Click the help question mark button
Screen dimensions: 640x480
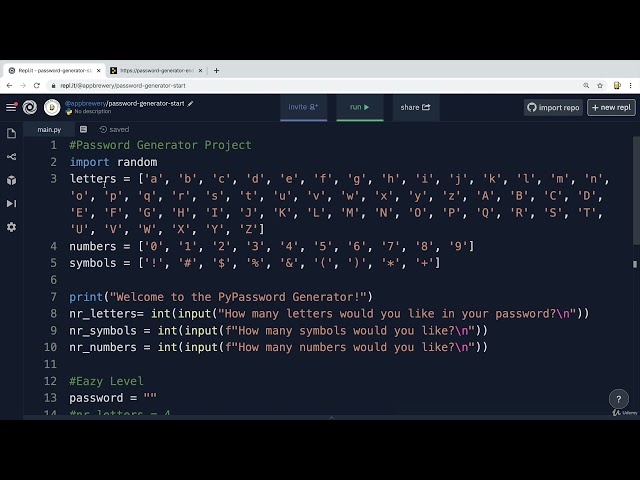coord(619,399)
